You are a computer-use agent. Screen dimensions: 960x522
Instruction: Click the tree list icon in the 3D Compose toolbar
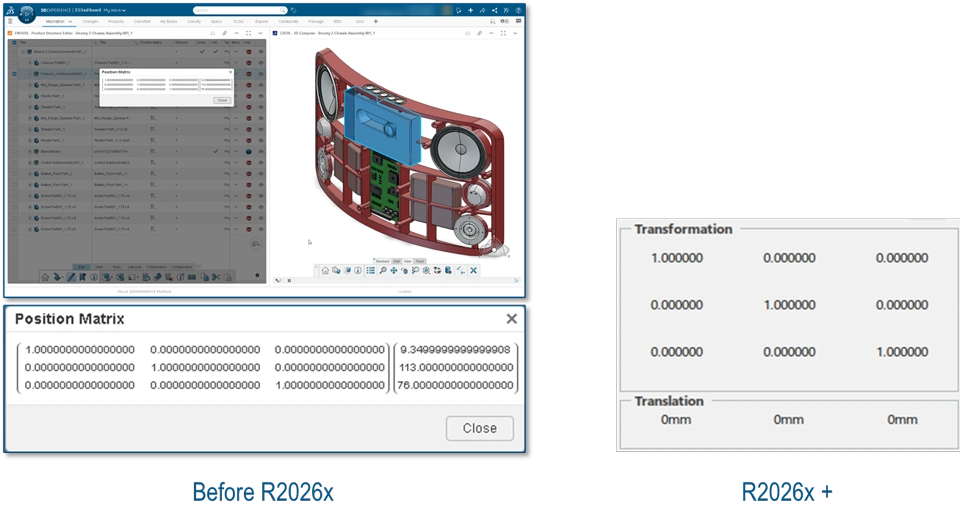click(370, 270)
